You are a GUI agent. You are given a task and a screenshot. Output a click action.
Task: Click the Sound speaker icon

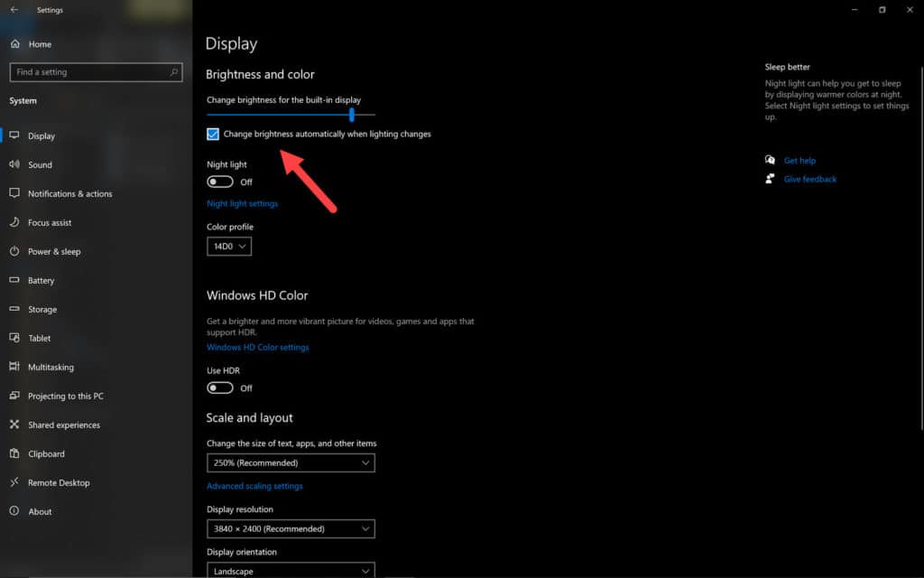click(14, 165)
